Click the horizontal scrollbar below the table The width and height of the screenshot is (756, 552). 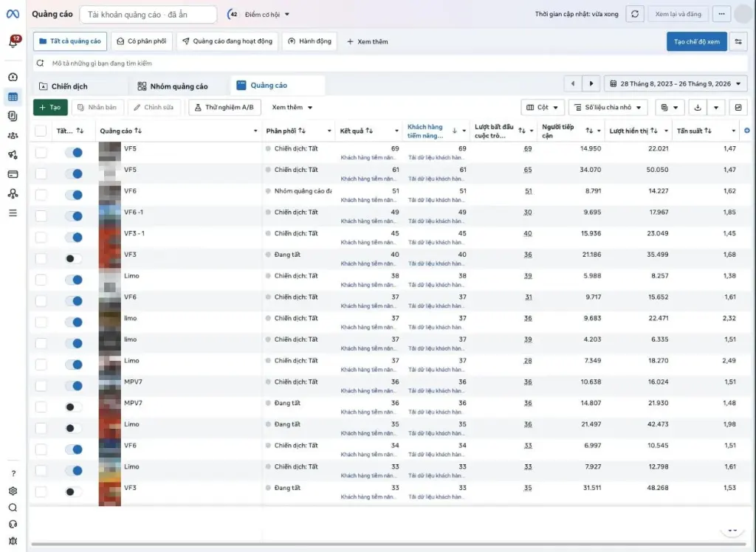click(x=389, y=545)
